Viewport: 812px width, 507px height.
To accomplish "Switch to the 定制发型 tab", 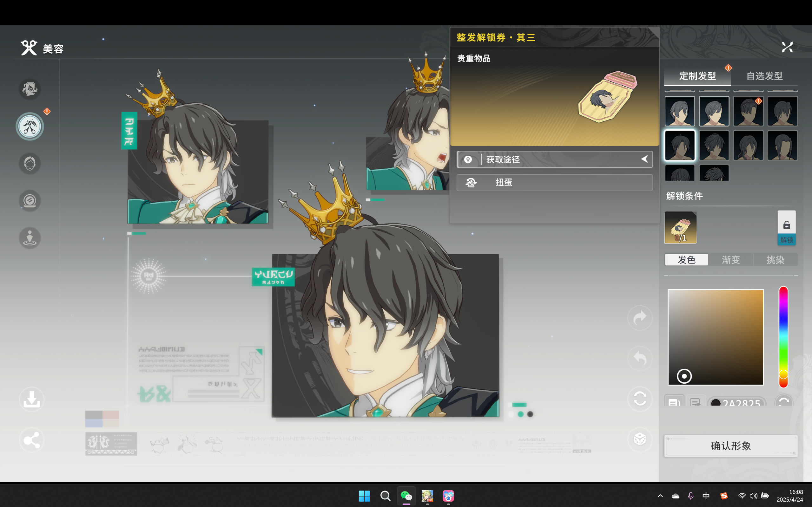I will tap(697, 76).
